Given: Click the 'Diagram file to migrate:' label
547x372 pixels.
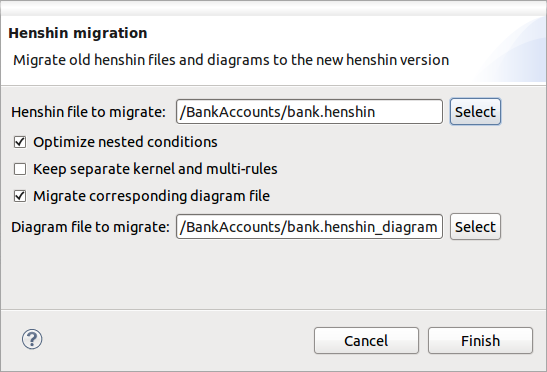Looking at the screenshot, I should click(90, 227).
